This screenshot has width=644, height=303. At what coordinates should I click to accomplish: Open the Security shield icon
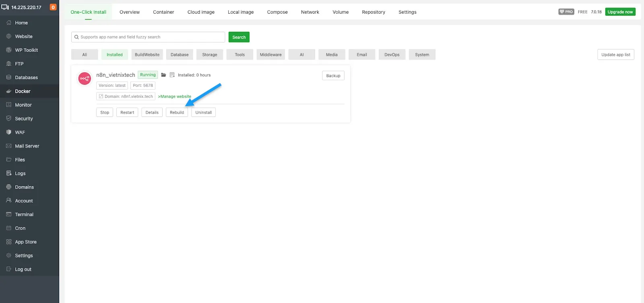[x=9, y=119]
